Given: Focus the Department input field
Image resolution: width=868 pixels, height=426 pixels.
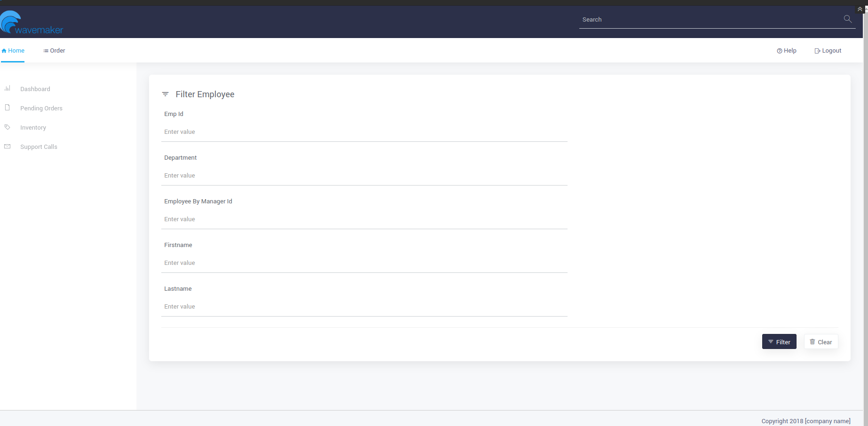Looking at the screenshot, I should (x=364, y=176).
